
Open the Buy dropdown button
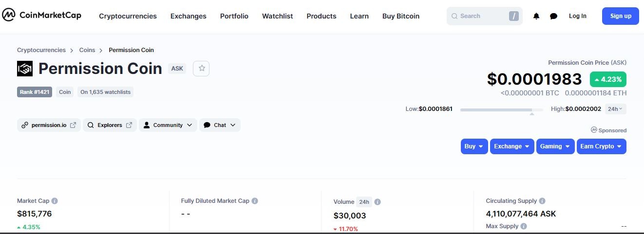pyautogui.click(x=474, y=146)
